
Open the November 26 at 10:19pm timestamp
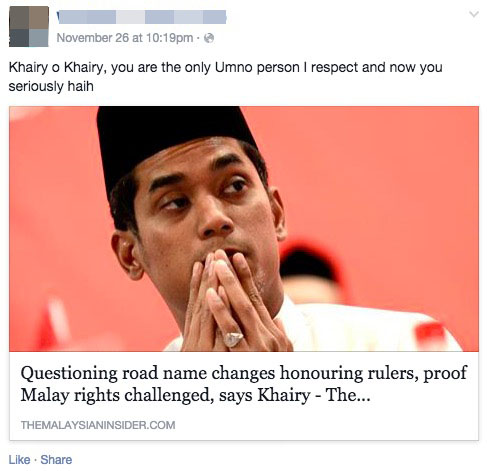125,38
